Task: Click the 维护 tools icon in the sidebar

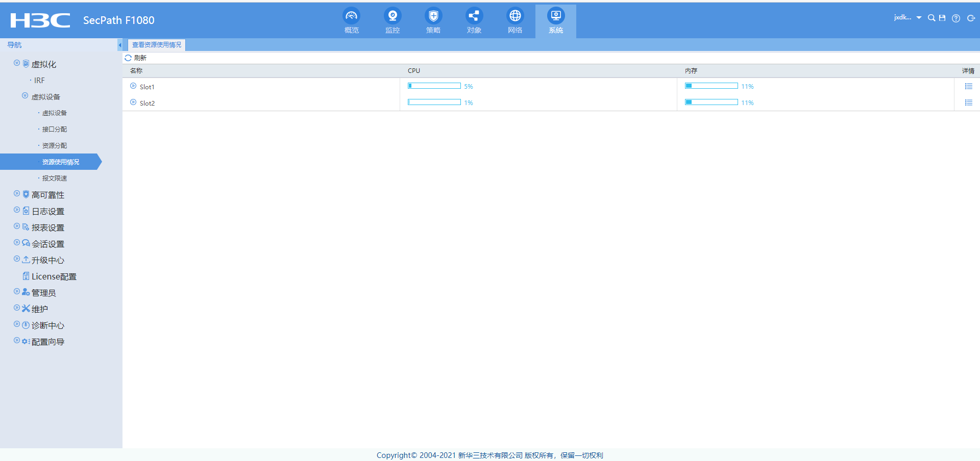Action: 26,309
